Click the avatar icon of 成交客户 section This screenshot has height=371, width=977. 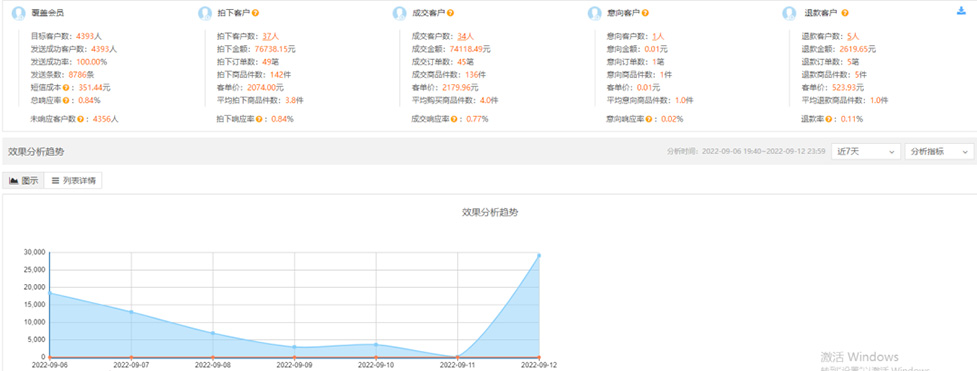[x=400, y=13]
